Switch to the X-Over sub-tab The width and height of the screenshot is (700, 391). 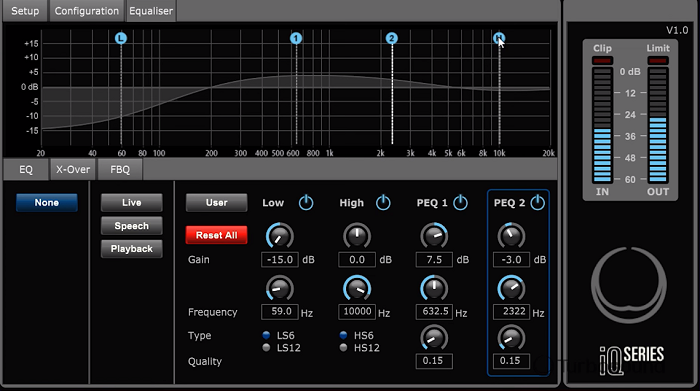[73, 170]
